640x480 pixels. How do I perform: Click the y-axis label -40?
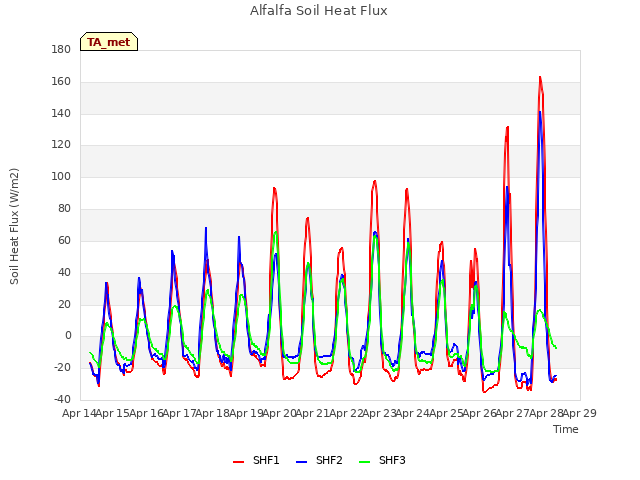click(x=62, y=399)
